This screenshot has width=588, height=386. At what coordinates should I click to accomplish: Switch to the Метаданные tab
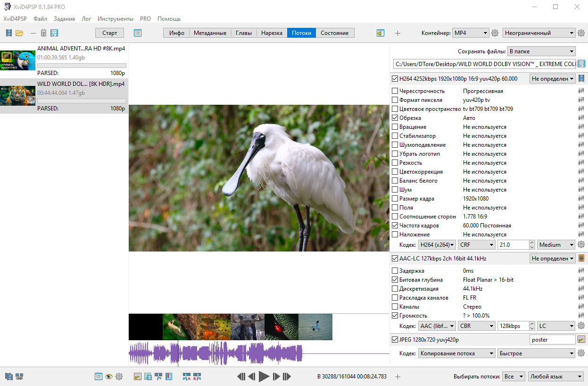(x=210, y=33)
